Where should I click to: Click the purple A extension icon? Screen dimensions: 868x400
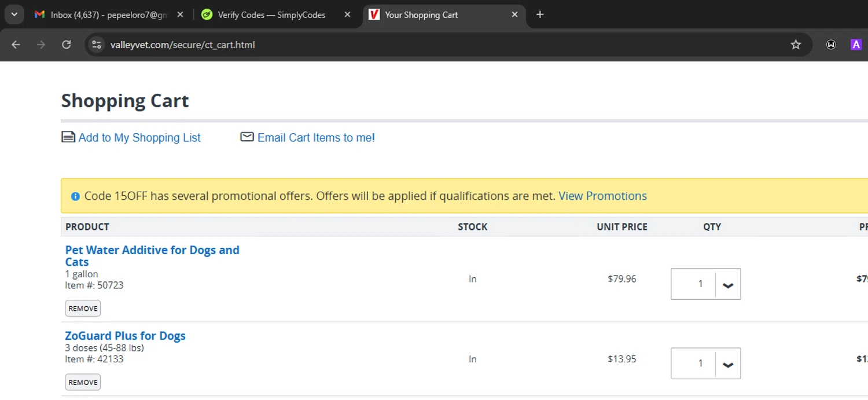[x=856, y=45]
